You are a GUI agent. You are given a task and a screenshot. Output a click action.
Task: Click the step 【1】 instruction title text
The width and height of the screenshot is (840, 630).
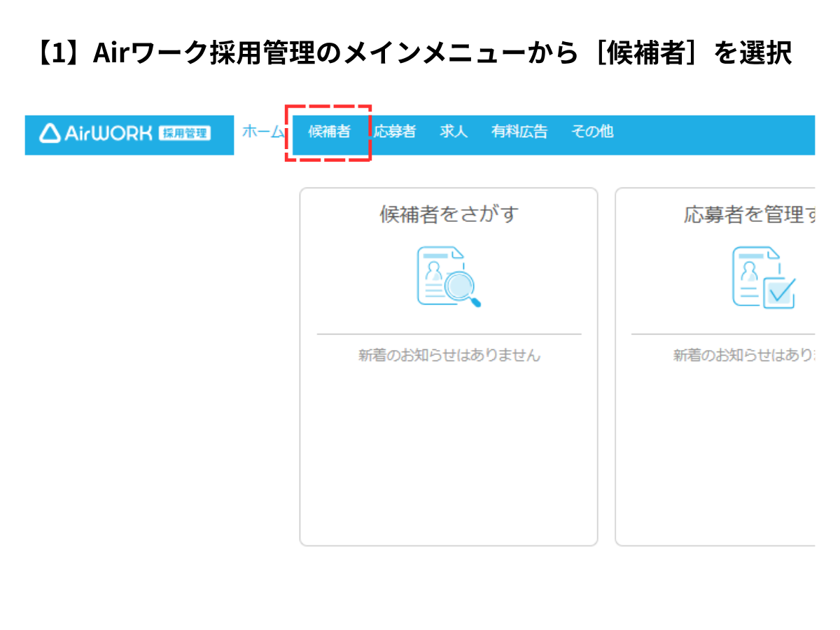coord(413,53)
